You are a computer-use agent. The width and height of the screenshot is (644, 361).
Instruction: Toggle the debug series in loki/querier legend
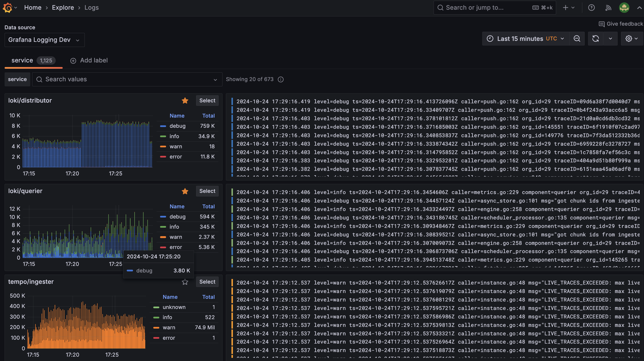[177, 217]
